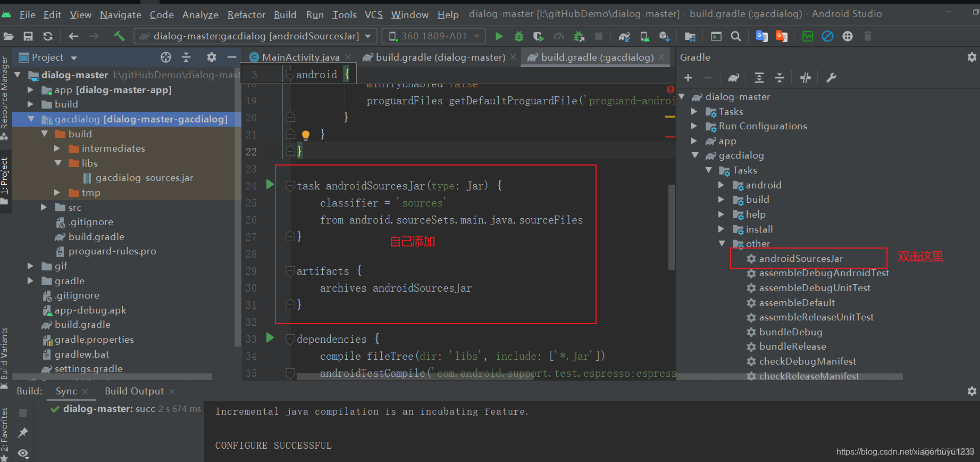This screenshot has height=462, width=980.
Task: Click Collapse All in the Gradle panel
Action: tap(780, 78)
